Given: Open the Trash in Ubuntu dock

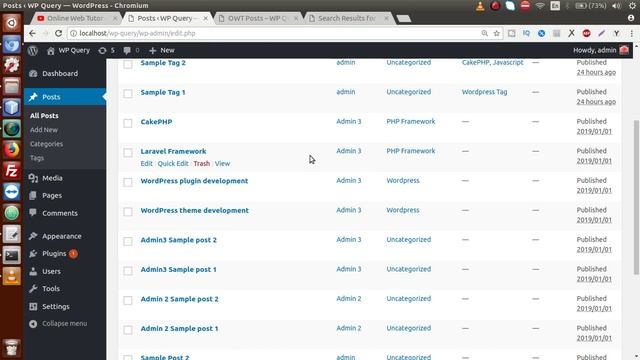Looking at the screenshot, I should click(11, 347).
